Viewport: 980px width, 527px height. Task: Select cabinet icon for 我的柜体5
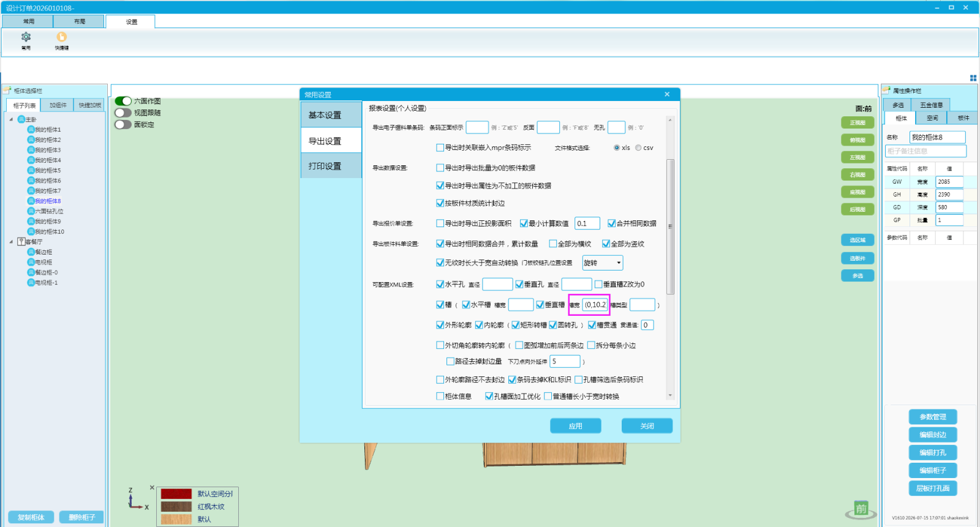(x=31, y=170)
